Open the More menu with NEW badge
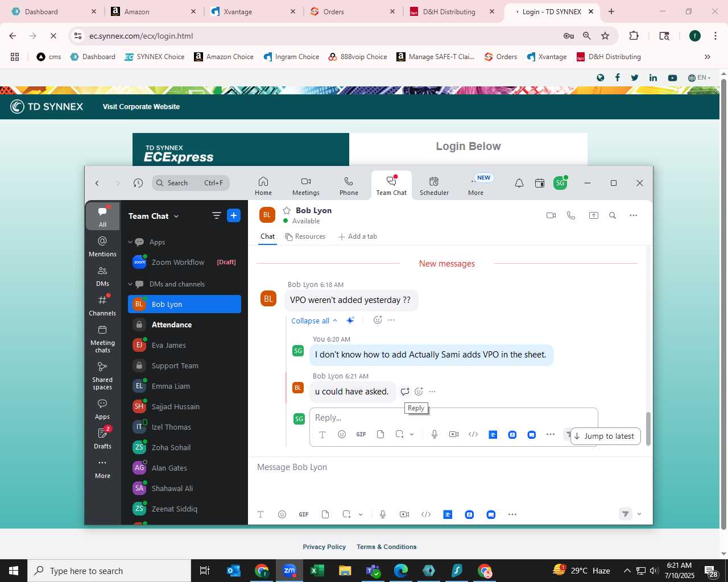Image resolution: width=728 pixels, height=582 pixels. tap(475, 186)
